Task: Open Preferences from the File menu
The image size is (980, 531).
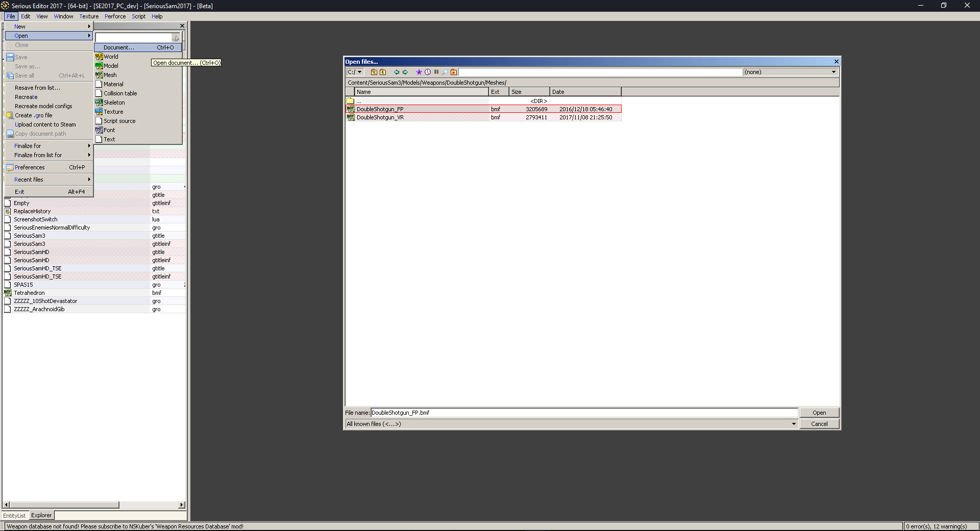Action: point(49,167)
